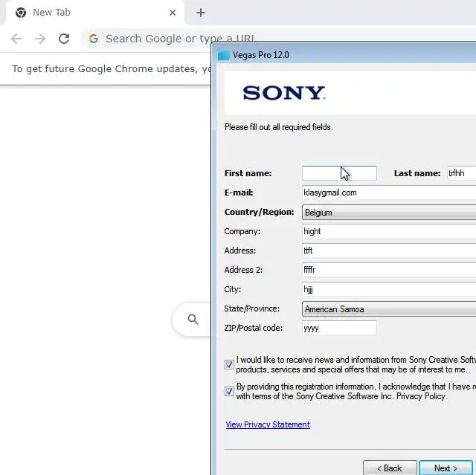Go back in Chrome browser
Screen dimensions: 476x475
click(x=16, y=39)
